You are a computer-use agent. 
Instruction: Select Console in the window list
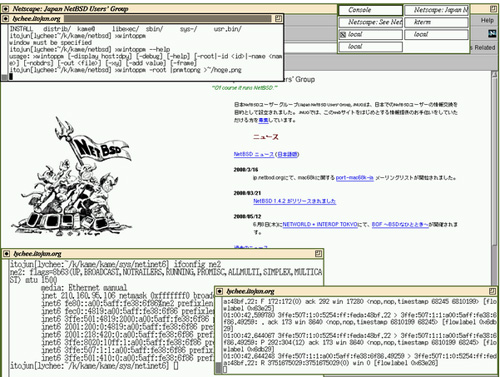[x=371, y=10]
